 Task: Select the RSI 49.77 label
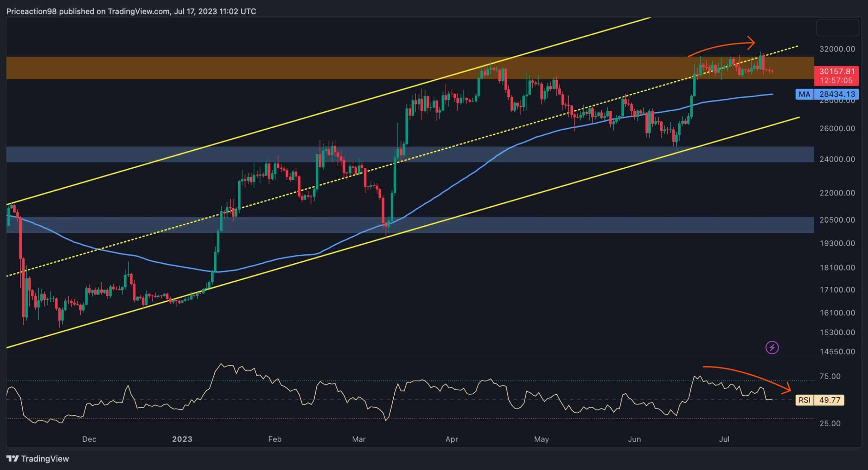click(x=820, y=400)
